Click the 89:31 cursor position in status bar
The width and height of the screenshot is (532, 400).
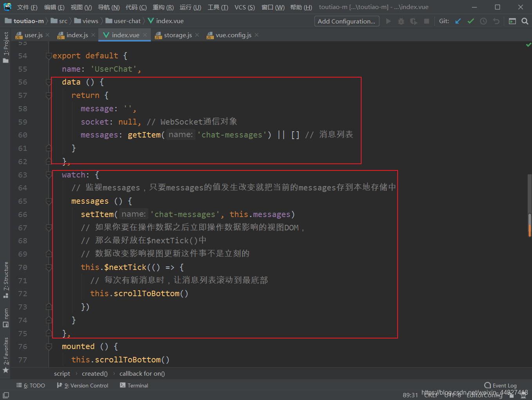point(410,395)
